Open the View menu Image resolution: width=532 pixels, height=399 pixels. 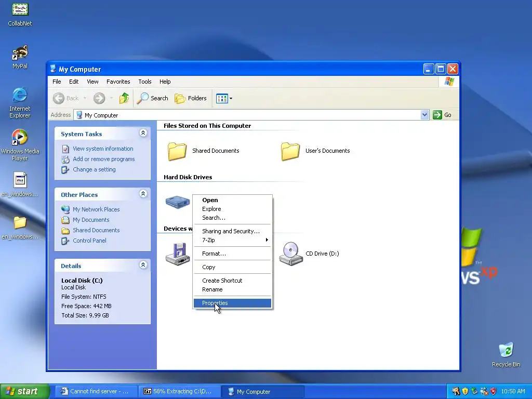click(x=92, y=82)
